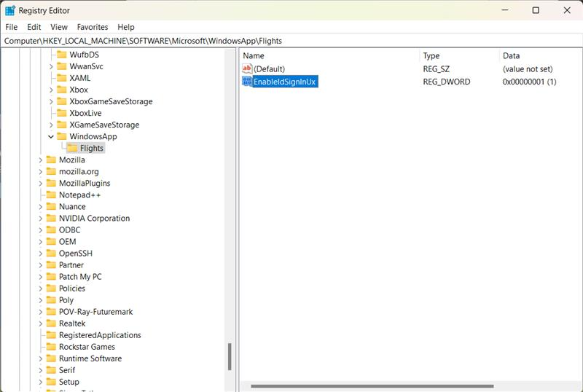Screen dimensions: 583x392
Task: Select the OpenSSH key in tree
Action: 75,254
